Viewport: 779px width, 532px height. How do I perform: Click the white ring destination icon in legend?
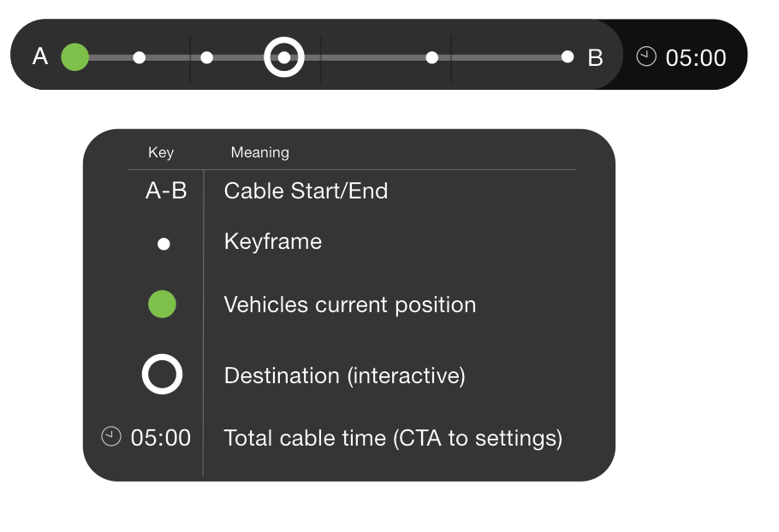pos(162,374)
